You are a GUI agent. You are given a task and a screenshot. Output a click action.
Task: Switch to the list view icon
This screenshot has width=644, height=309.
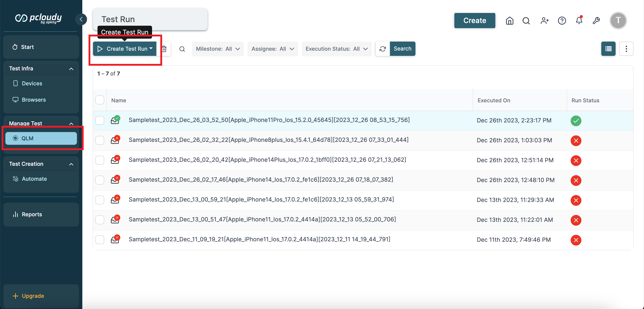(608, 49)
